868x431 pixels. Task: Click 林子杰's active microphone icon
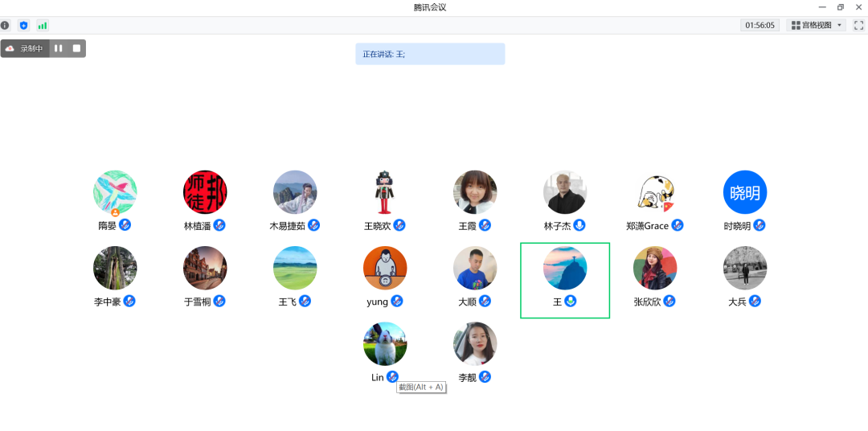click(579, 225)
